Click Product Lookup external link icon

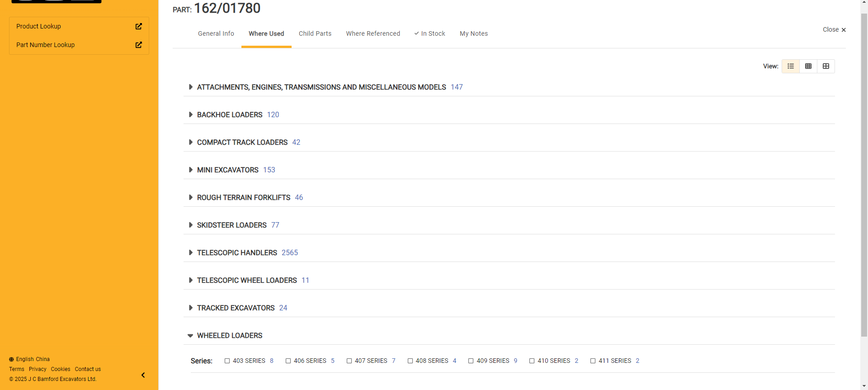point(138,26)
